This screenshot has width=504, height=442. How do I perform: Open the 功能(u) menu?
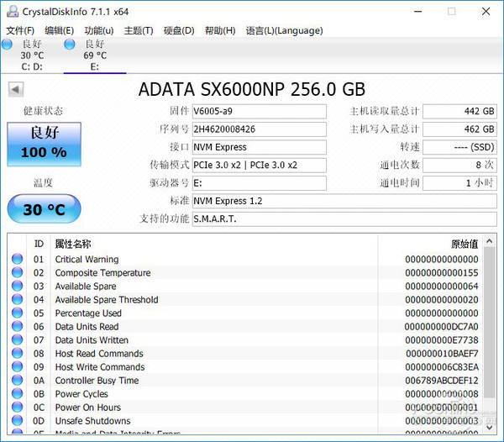click(99, 30)
